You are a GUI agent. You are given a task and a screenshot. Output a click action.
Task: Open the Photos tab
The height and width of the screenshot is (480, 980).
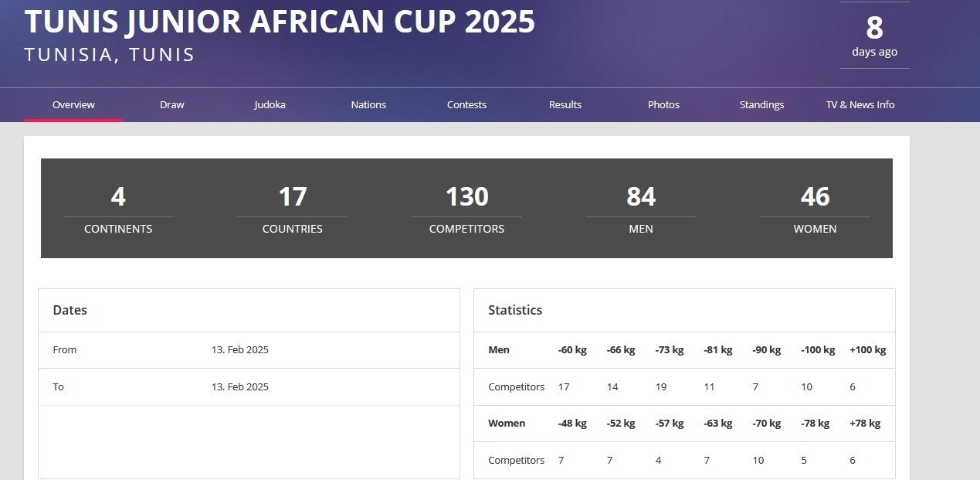pos(663,105)
